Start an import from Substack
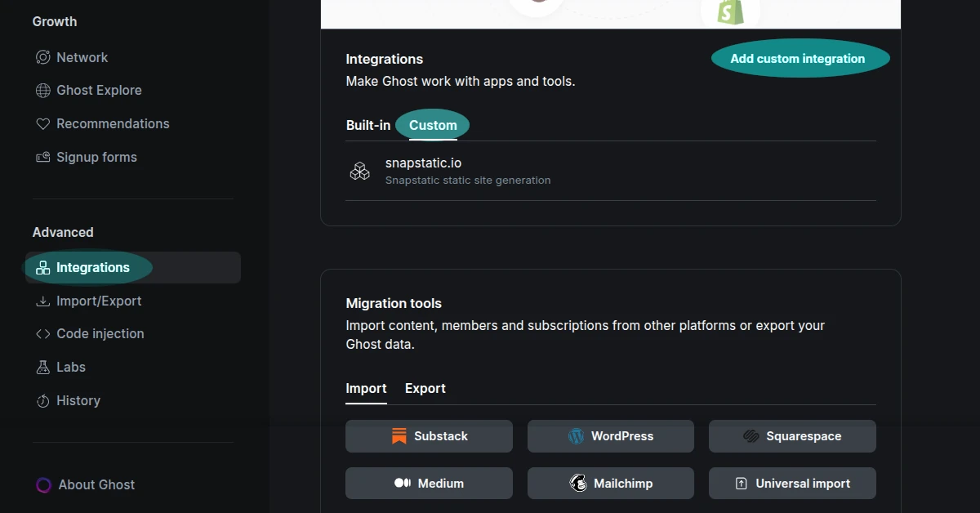Viewport: 980px width, 513px height. (428, 435)
